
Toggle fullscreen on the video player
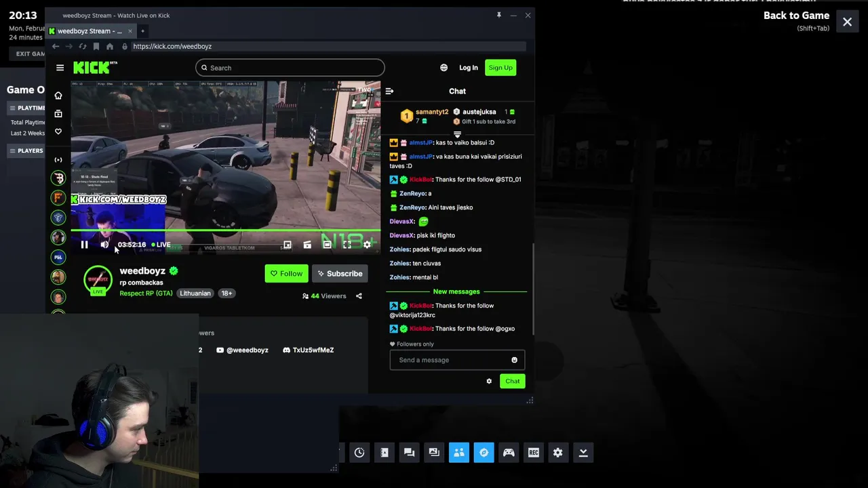[347, 245]
